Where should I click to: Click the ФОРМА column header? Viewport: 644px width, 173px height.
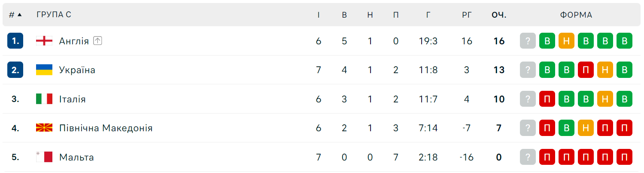(576, 15)
